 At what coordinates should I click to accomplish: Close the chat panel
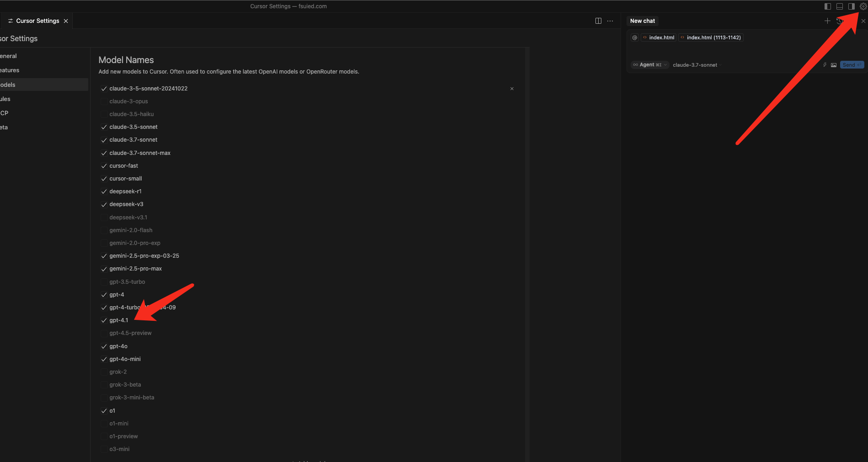click(863, 21)
